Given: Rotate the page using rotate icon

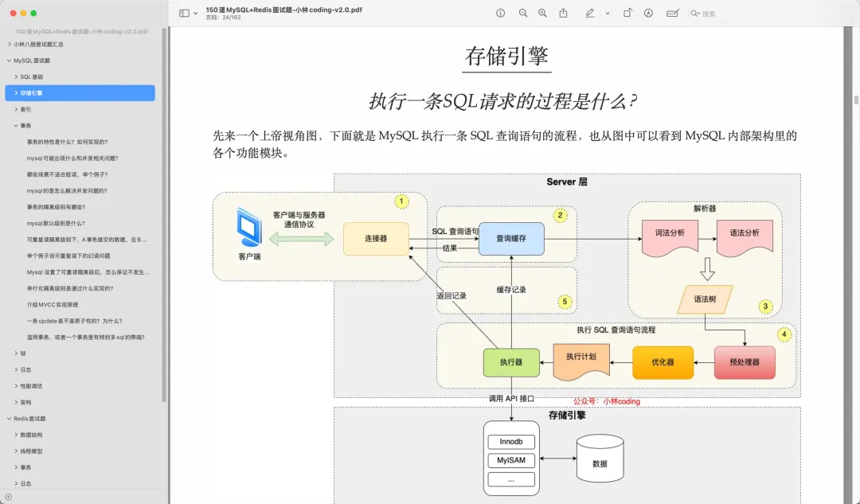Looking at the screenshot, I should tap(627, 13).
